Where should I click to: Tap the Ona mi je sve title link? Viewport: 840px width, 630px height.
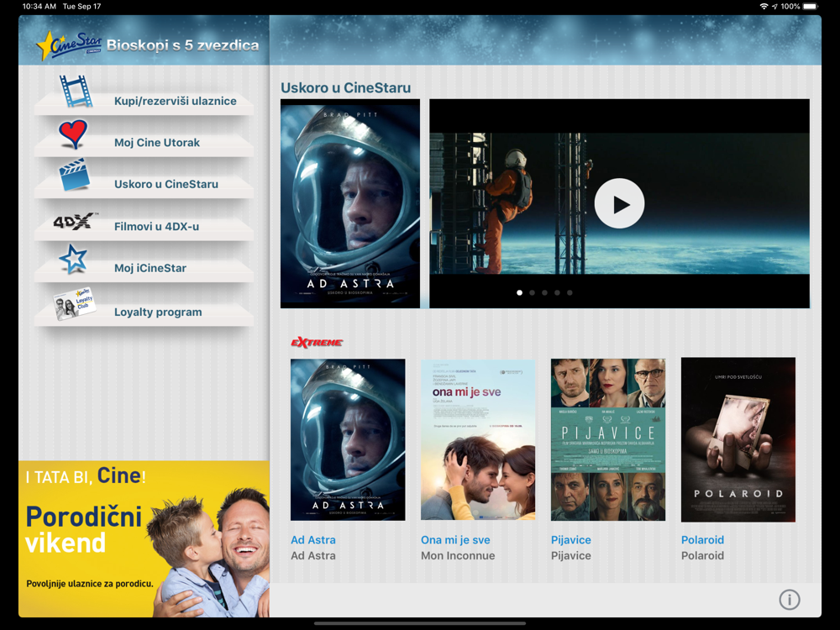pyautogui.click(x=455, y=540)
